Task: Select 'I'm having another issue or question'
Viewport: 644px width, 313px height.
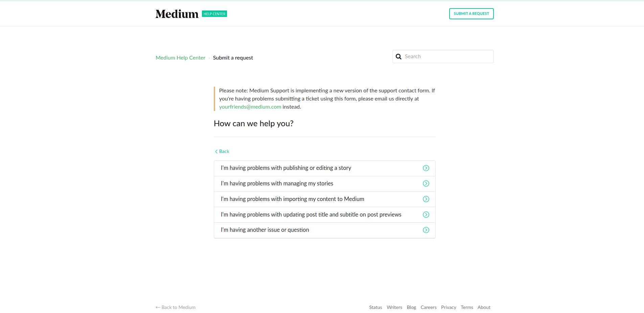Action: tap(264, 230)
